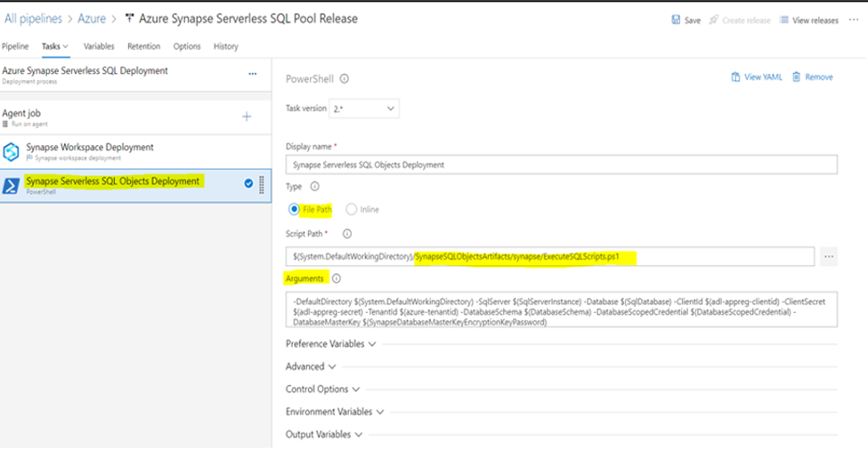Browse script path with the ellipsis button
868x458 pixels.
[x=829, y=257]
